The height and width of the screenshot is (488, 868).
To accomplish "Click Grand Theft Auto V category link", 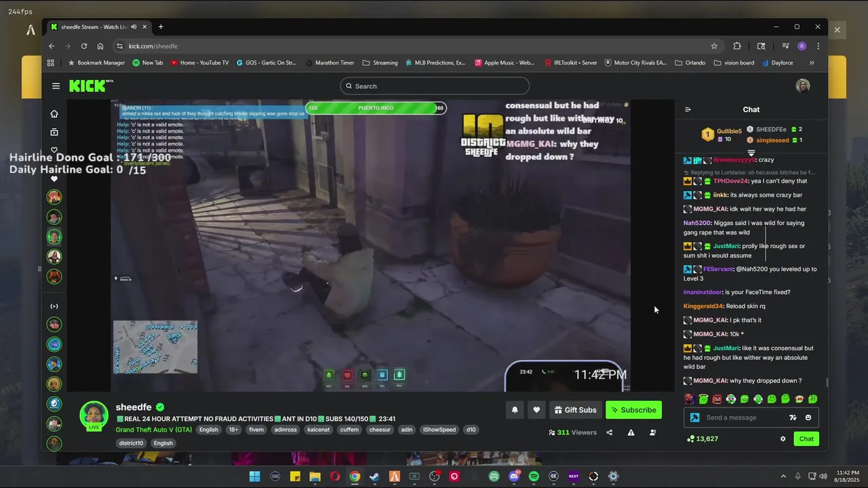I will [x=154, y=430].
